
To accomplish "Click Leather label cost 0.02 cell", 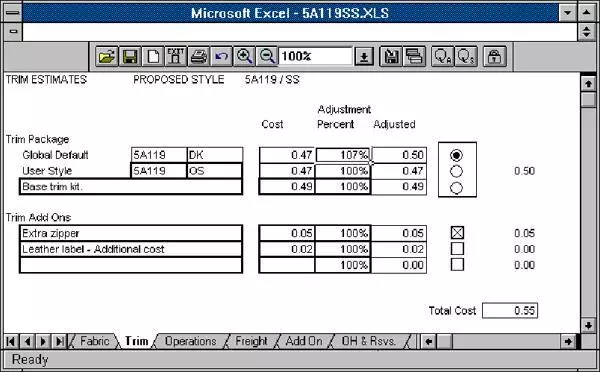I will click(x=287, y=249).
